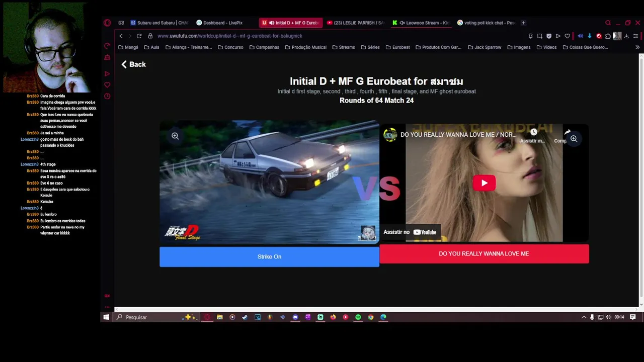Go back using the browser back arrow
Image resolution: width=644 pixels, height=362 pixels.
coord(121,36)
